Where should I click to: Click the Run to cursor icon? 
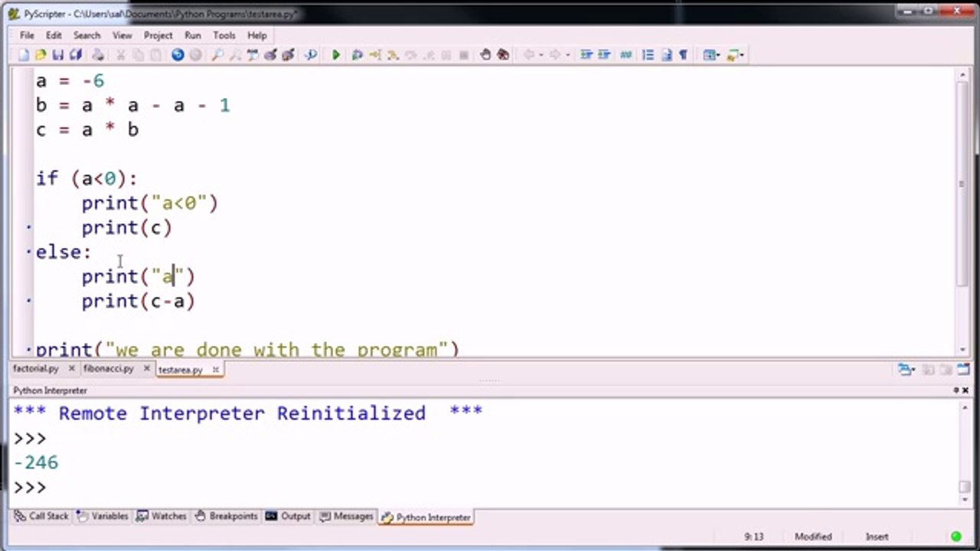tap(375, 55)
